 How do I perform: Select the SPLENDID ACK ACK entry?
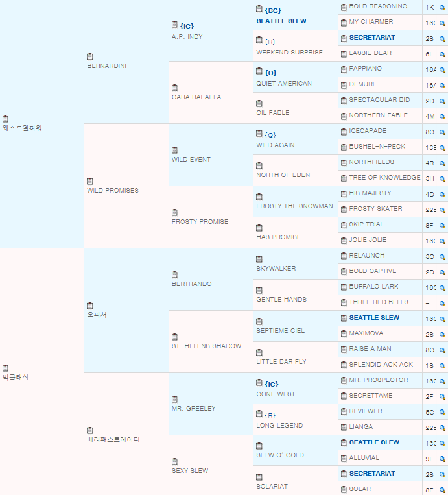pyautogui.click(x=381, y=365)
